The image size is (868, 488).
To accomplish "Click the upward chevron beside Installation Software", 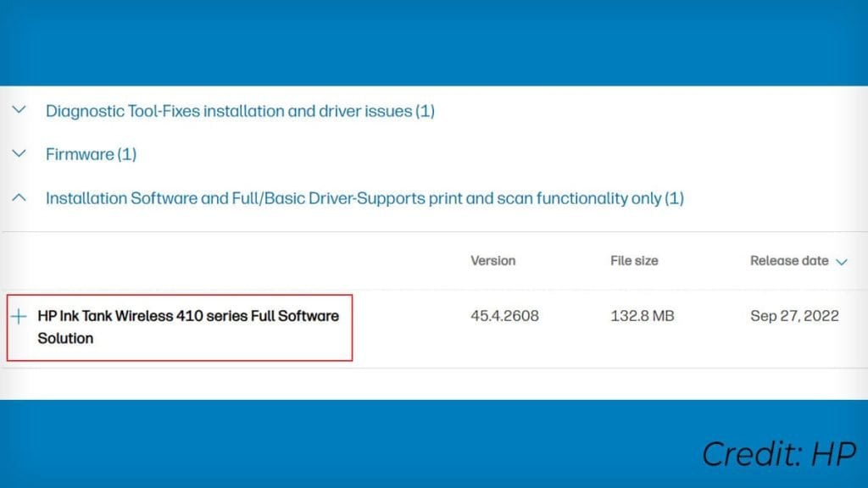I will coord(19,197).
